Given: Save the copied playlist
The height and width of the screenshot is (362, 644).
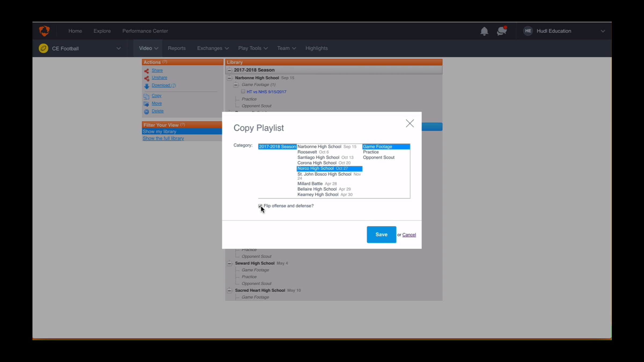Looking at the screenshot, I should coord(381,235).
